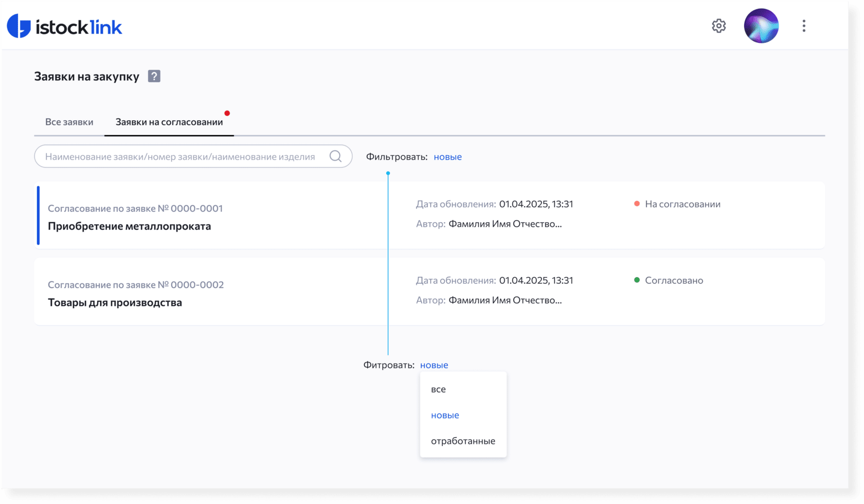Open settings via the gear icon

(718, 26)
